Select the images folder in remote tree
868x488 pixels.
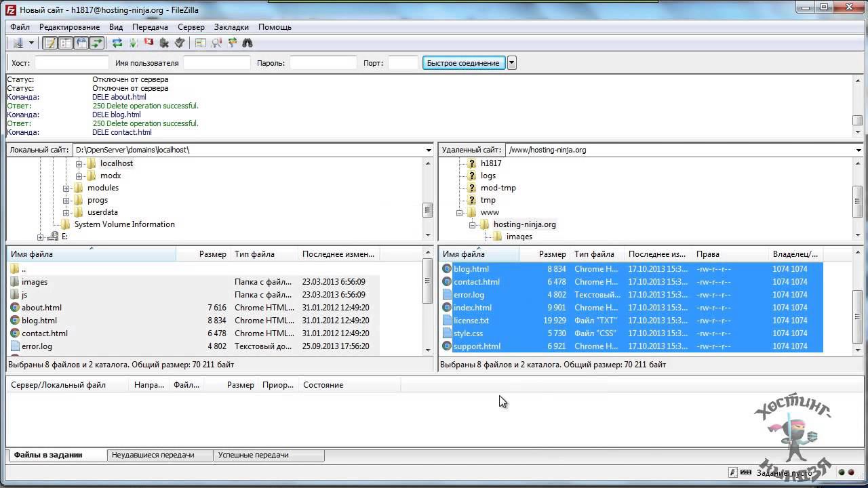point(519,237)
